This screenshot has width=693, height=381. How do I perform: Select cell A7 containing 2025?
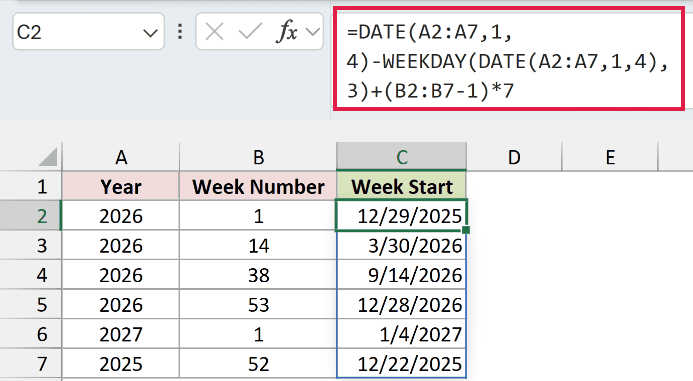pos(121,364)
